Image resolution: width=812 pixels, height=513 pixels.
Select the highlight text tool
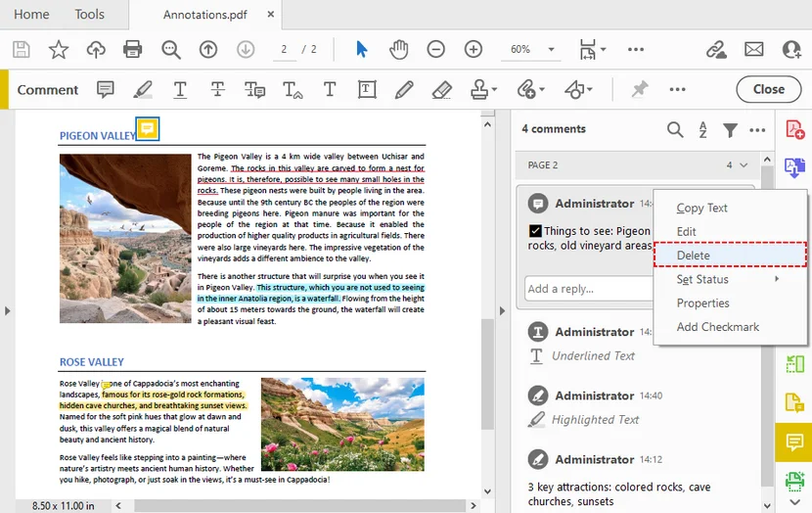(143, 90)
